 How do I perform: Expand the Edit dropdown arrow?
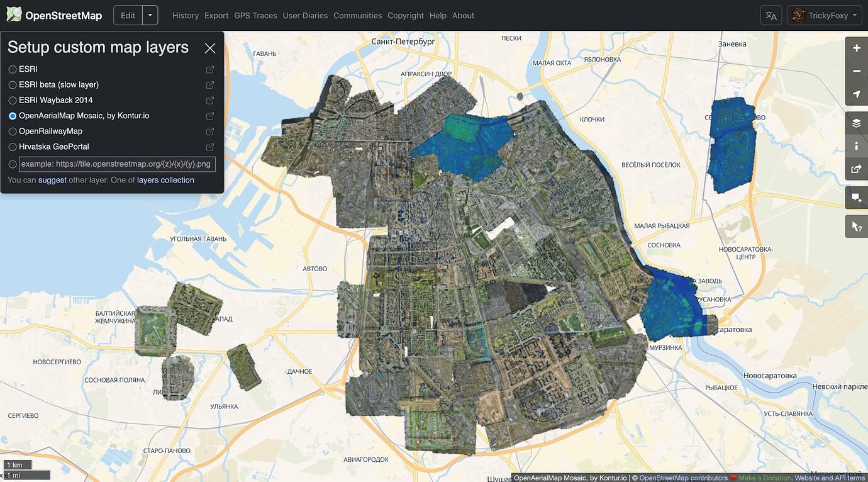tap(150, 15)
